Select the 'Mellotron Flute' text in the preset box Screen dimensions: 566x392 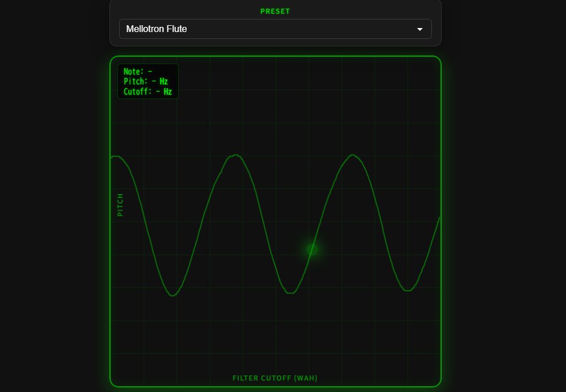[156, 29]
